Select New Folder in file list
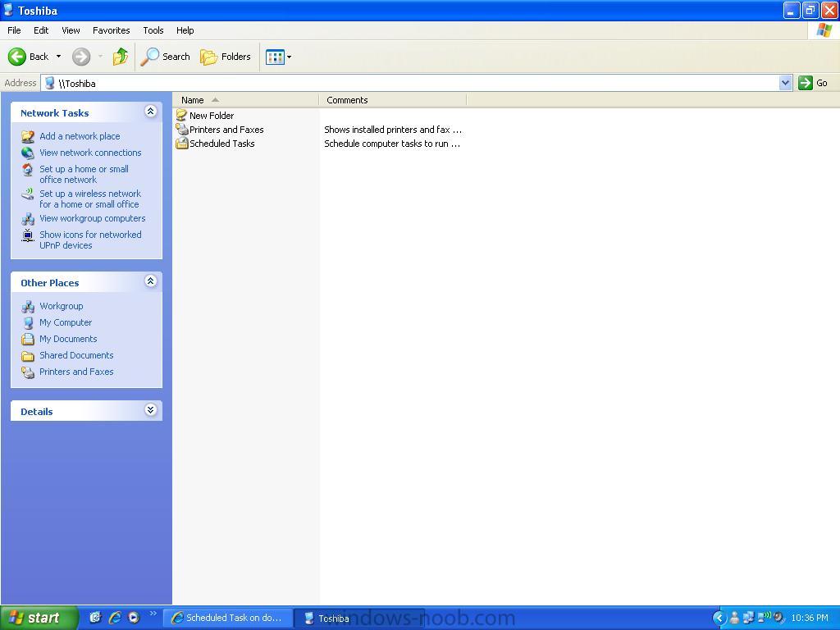 tap(212, 115)
